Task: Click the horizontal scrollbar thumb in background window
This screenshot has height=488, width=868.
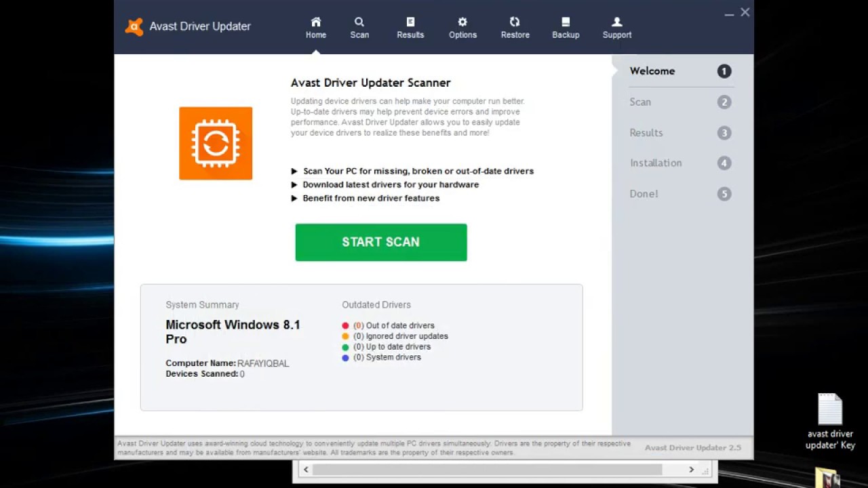Action: [x=487, y=470]
